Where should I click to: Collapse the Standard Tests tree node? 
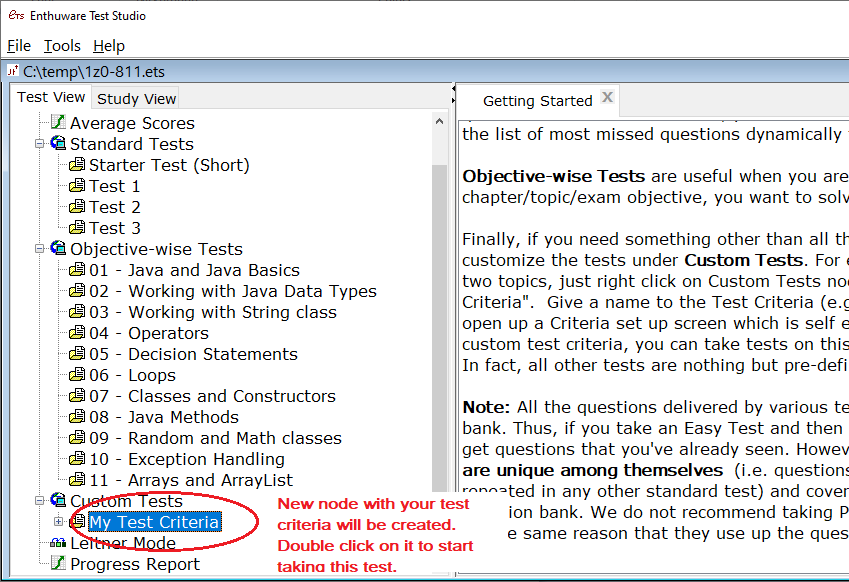(40, 144)
